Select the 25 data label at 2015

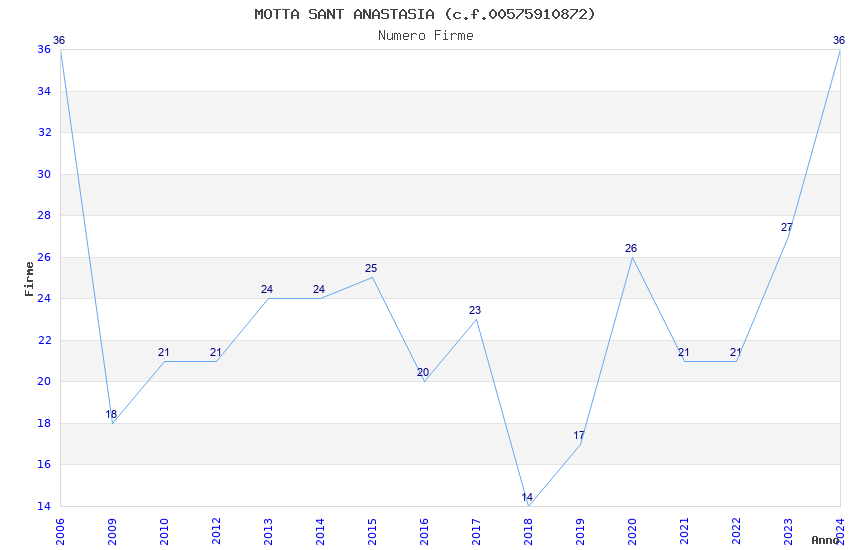[370, 268]
